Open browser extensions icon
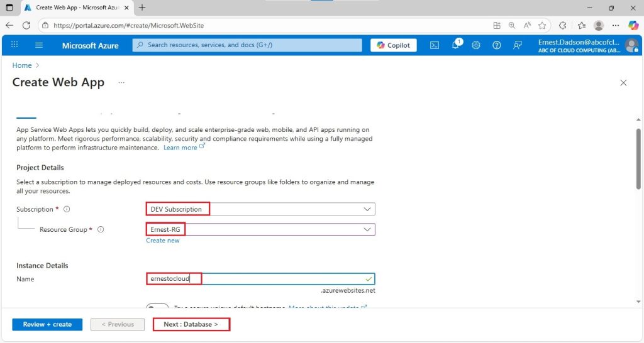The height and width of the screenshot is (343, 644). tap(563, 25)
